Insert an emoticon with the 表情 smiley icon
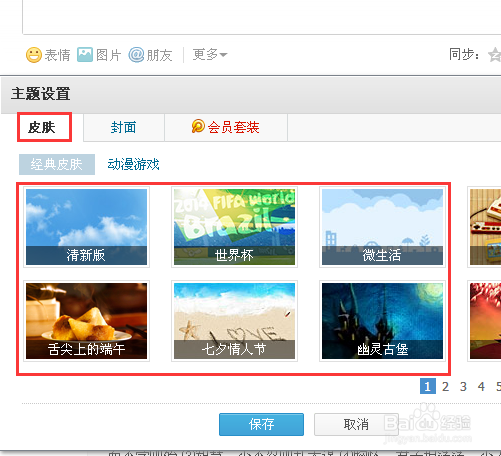 click(34, 55)
